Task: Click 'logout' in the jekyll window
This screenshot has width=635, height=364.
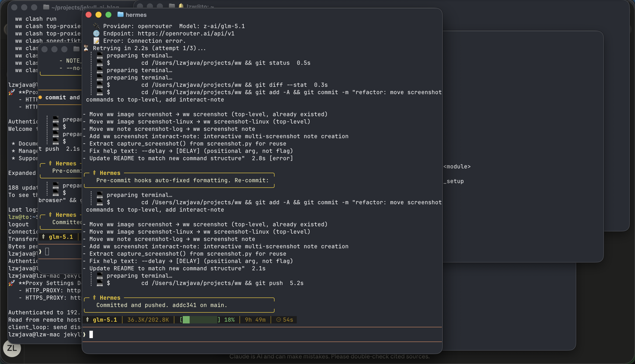Action: [19, 224]
